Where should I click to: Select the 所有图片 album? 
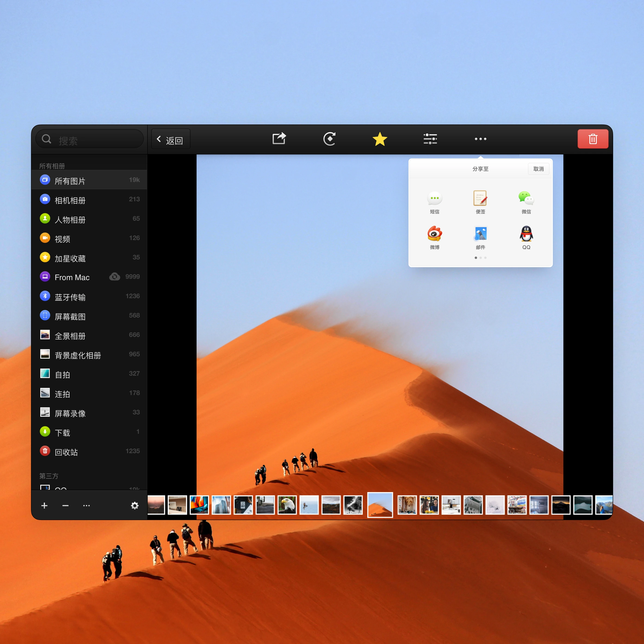click(89, 180)
